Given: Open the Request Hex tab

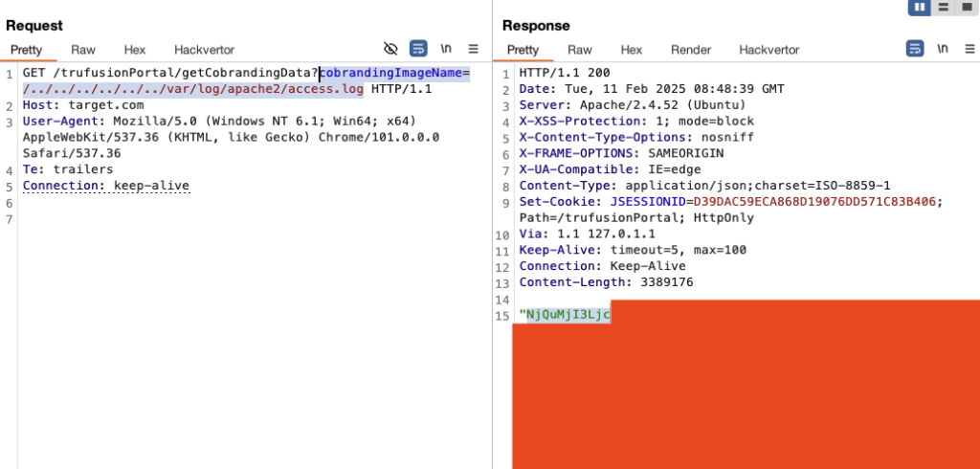Looking at the screenshot, I should [135, 50].
